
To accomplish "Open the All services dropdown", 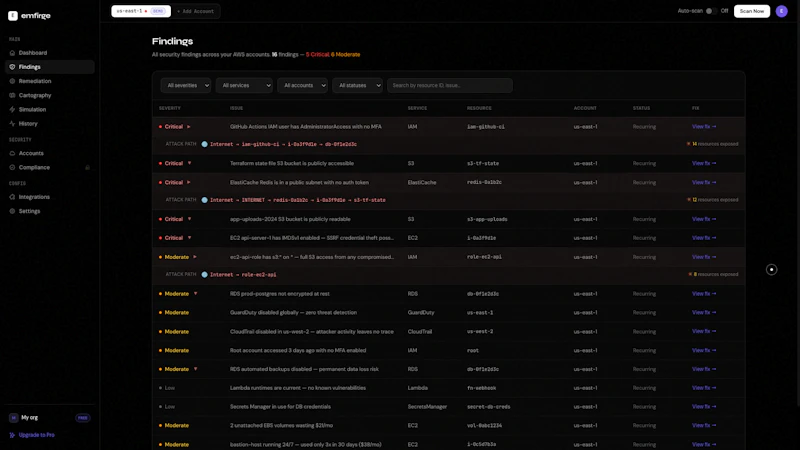I will pos(244,85).
